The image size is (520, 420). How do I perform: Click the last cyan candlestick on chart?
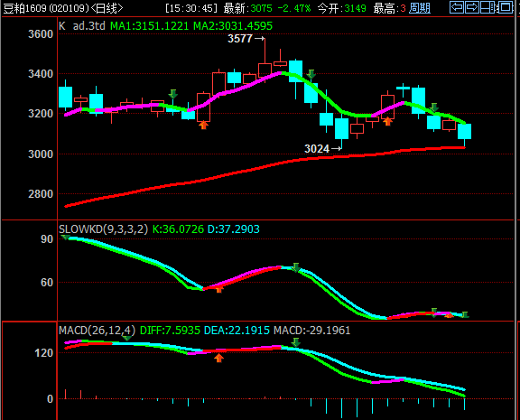point(464,131)
